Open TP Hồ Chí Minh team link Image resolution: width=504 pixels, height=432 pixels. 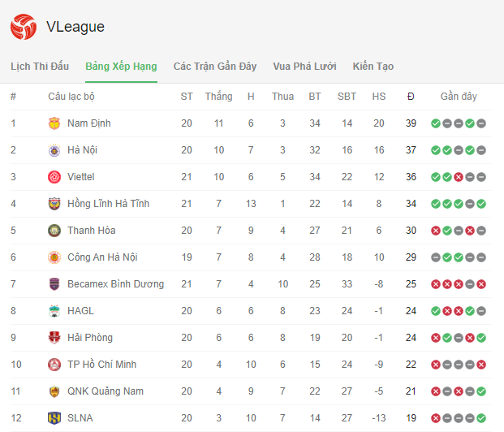(102, 365)
